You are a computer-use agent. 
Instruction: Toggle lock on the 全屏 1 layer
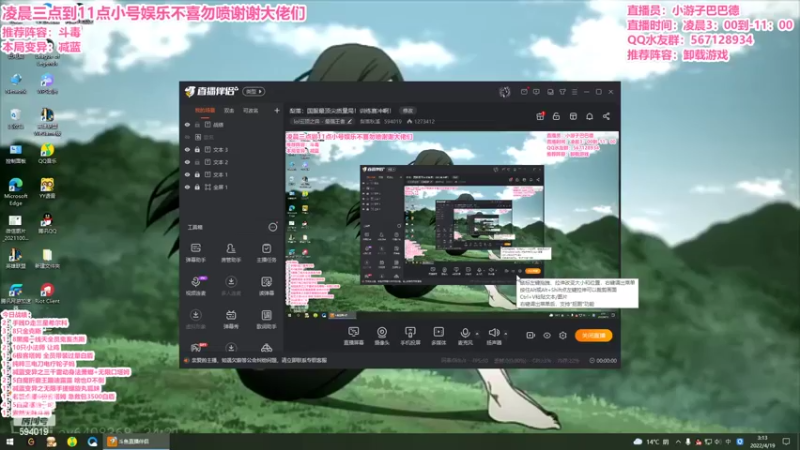[x=197, y=187]
